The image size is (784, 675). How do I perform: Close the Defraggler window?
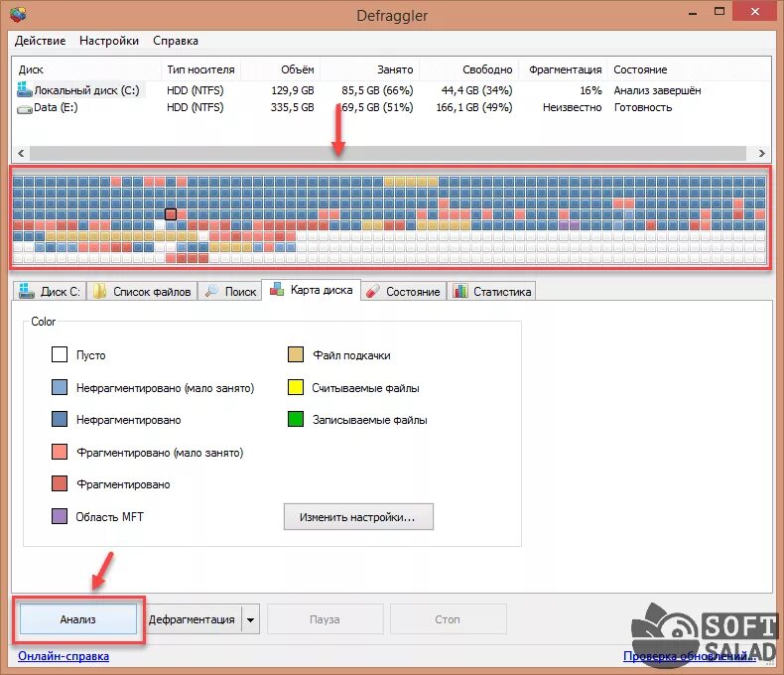pyautogui.click(x=755, y=11)
